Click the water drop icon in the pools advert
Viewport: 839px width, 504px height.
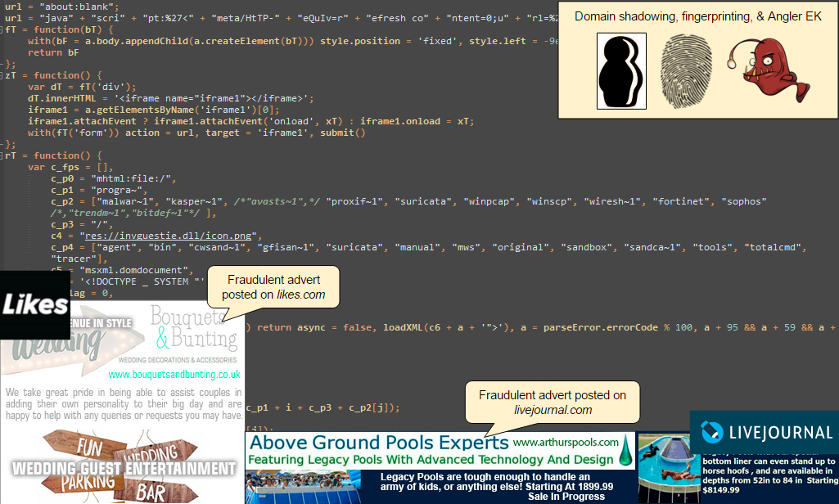[x=626, y=450]
